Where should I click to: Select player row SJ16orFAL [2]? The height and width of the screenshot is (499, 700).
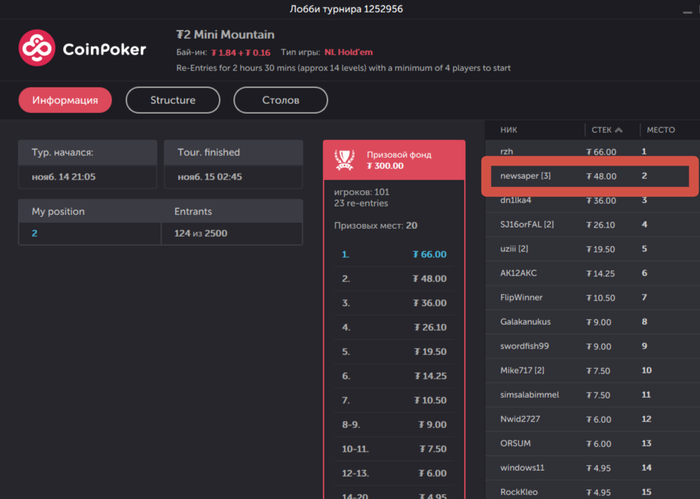[x=592, y=225]
